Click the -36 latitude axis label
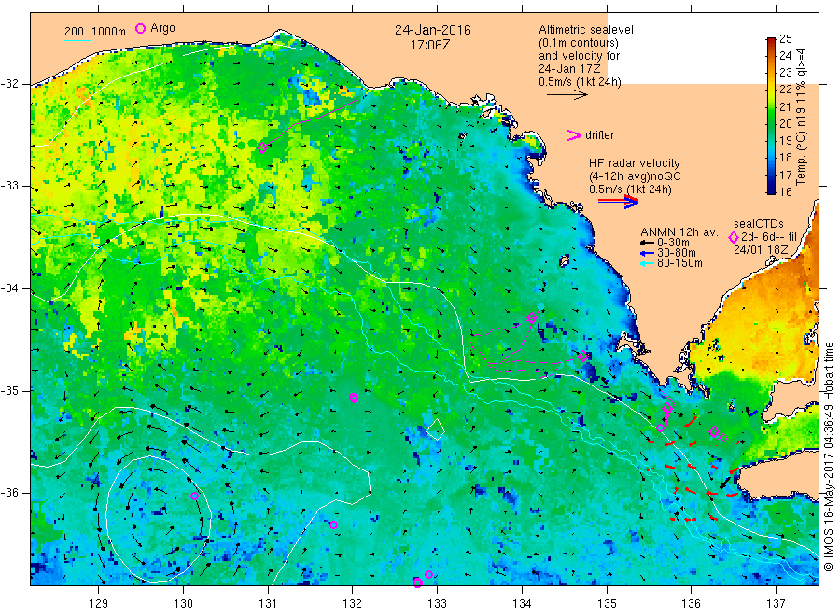Screen dimensions: 840x616 (x=10, y=493)
